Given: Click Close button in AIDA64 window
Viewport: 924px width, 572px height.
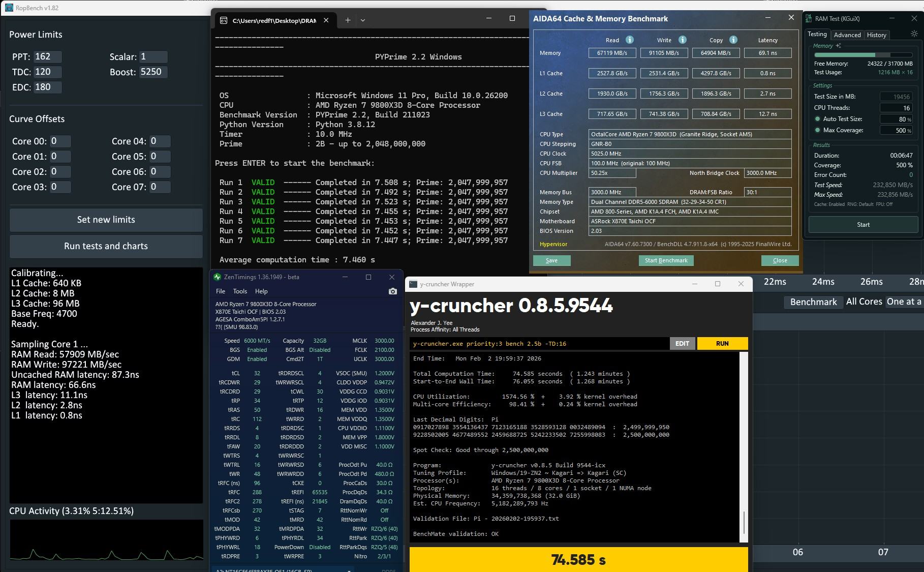Looking at the screenshot, I should click(780, 260).
